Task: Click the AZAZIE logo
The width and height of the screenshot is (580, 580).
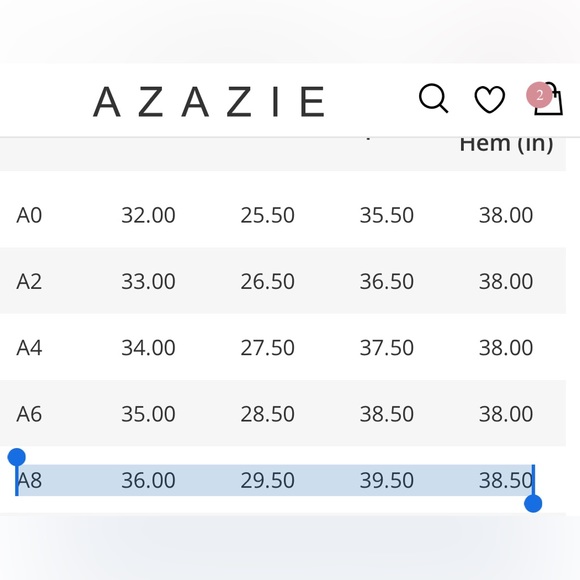Action: coord(209,101)
